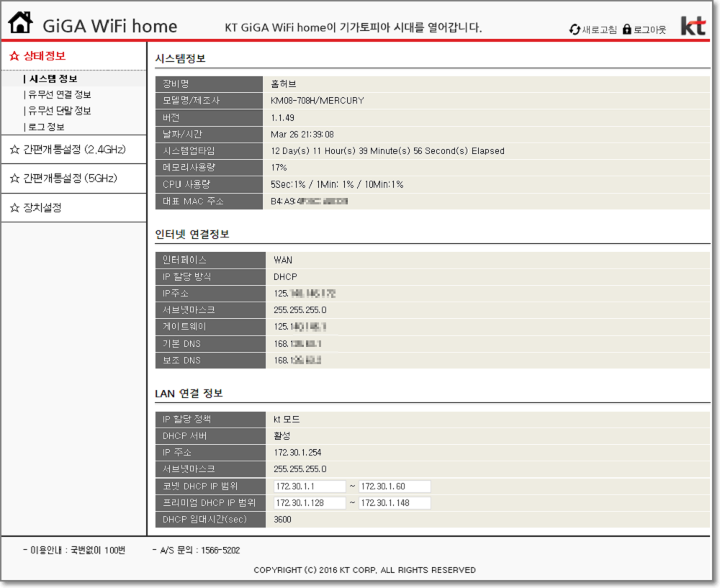Click LAN 연결 정보 section heading

point(189,394)
